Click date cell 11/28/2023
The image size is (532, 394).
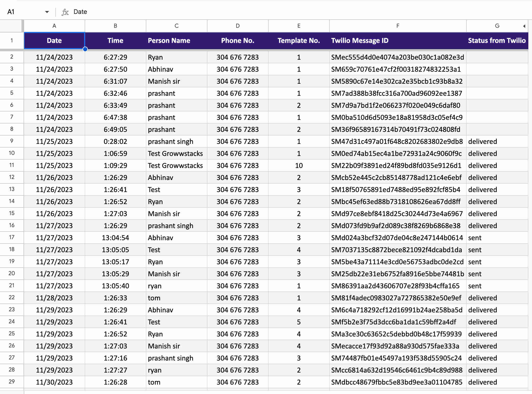click(54, 298)
